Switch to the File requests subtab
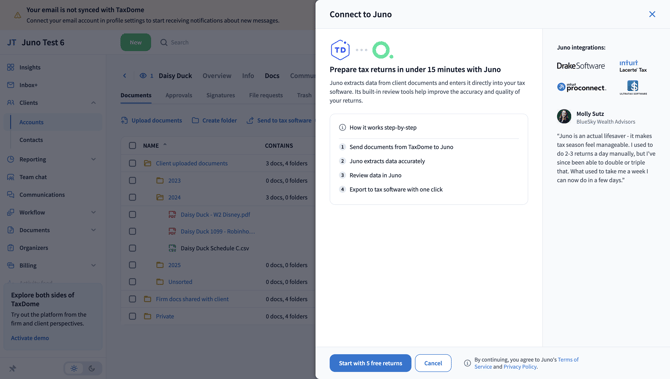670x379 pixels. [266, 95]
